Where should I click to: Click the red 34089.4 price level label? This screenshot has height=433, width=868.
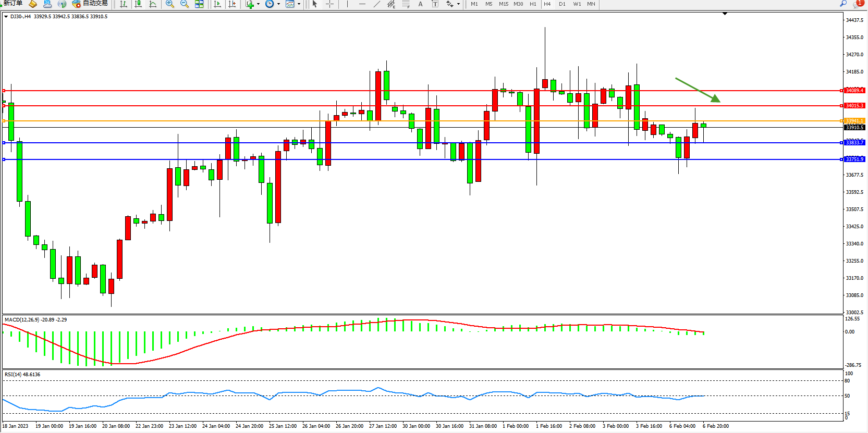pyautogui.click(x=854, y=91)
